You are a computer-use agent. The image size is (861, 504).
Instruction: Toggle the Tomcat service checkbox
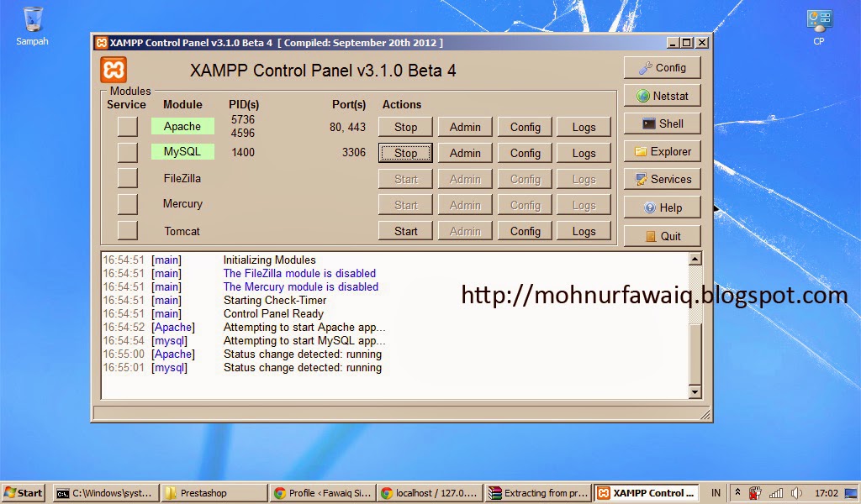click(128, 230)
